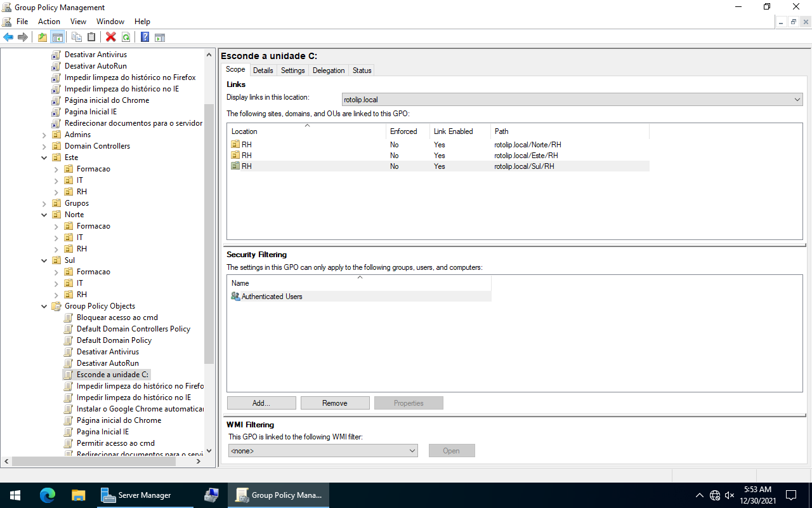Collapse the Este organizational unit
The image size is (812, 508).
pos(44,157)
